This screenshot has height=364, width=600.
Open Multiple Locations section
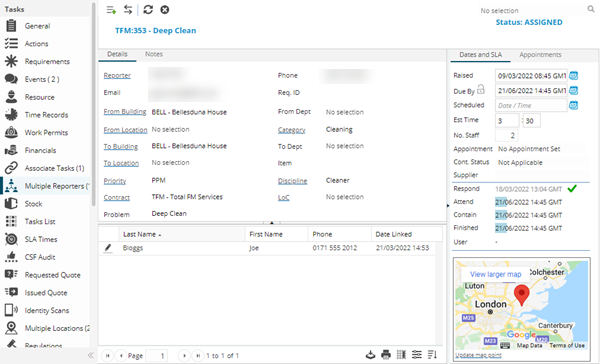point(57,328)
